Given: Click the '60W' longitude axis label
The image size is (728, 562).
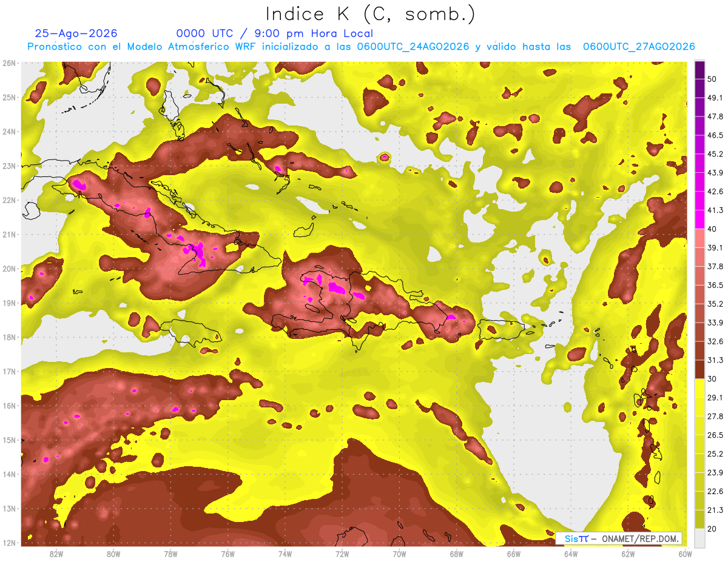Looking at the screenshot, I should 685,554.
